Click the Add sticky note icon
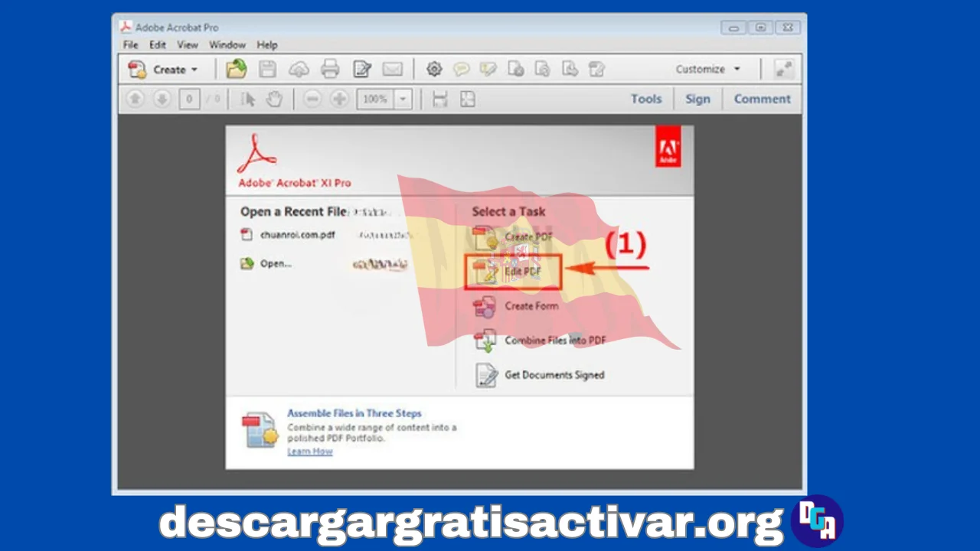The image size is (980, 551). coord(461,70)
